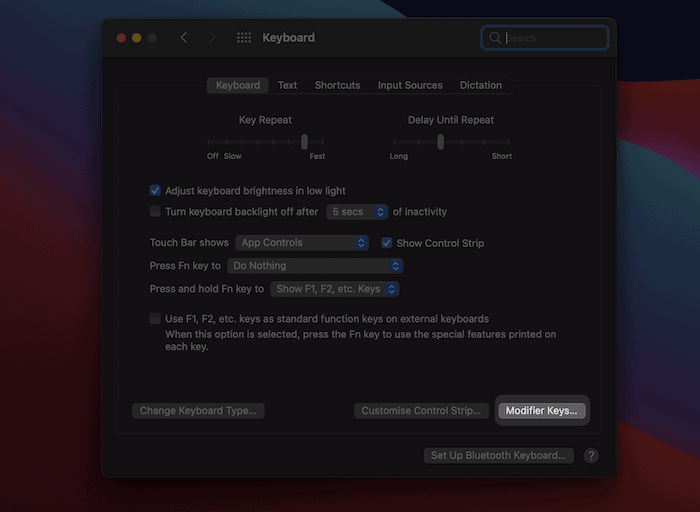700x512 pixels.
Task: Minimize the Keyboard window
Action: (137, 38)
